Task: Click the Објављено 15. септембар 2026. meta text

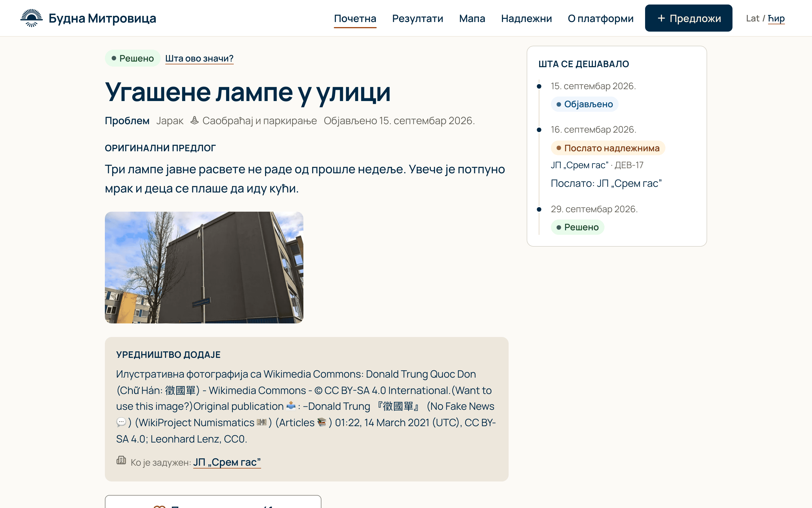Action: pyautogui.click(x=399, y=121)
